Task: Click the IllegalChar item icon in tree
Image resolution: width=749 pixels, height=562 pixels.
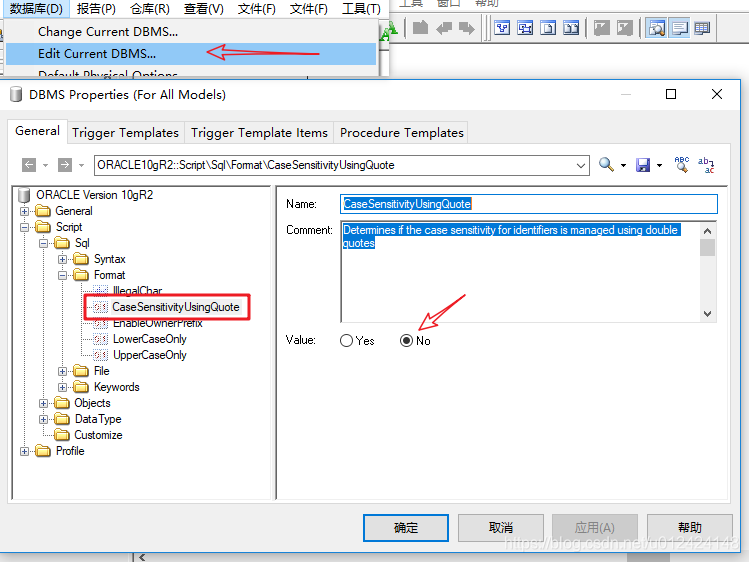Action: coord(100,290)
